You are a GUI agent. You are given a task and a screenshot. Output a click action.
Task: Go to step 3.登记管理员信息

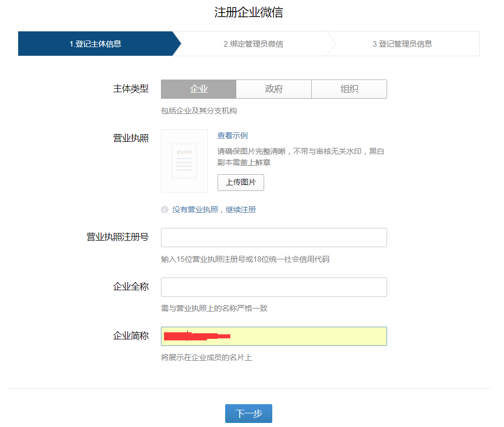(x=402, y=44)
